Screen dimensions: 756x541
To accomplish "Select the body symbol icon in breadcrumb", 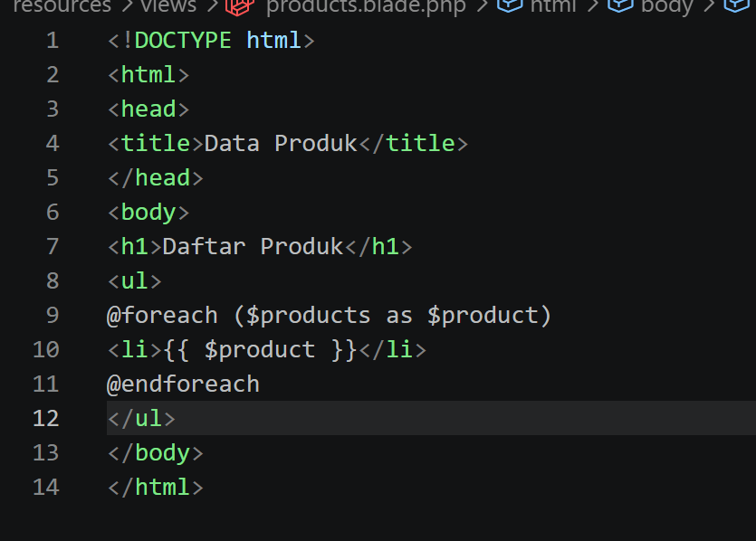I will pos(620,5).
